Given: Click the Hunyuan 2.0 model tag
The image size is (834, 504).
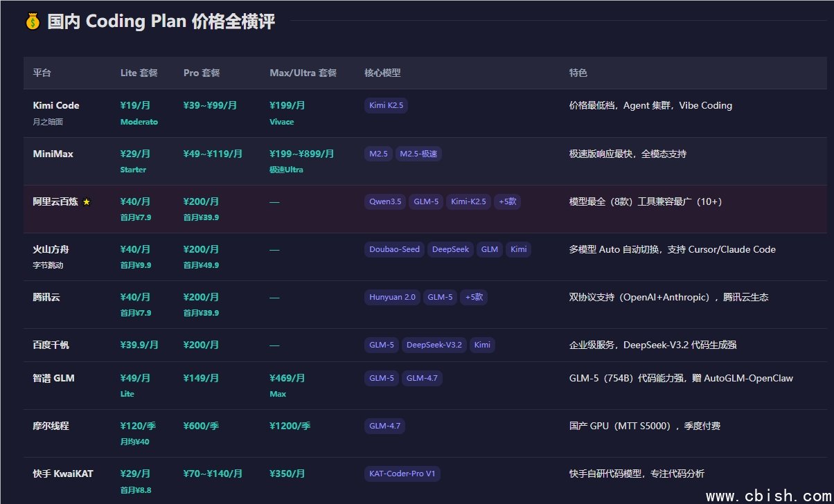Looking at the screenshot, I should [x=392, y=297].
